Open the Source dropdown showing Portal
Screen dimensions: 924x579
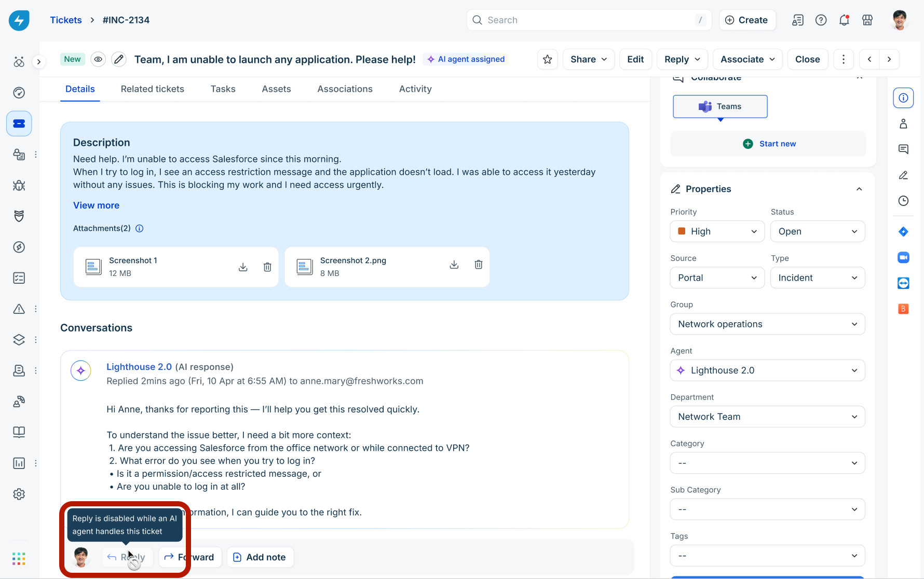pos(717,278)
